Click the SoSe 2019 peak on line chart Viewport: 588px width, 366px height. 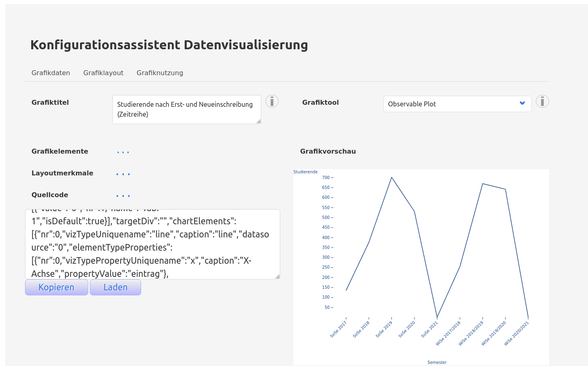pos(391,177)
